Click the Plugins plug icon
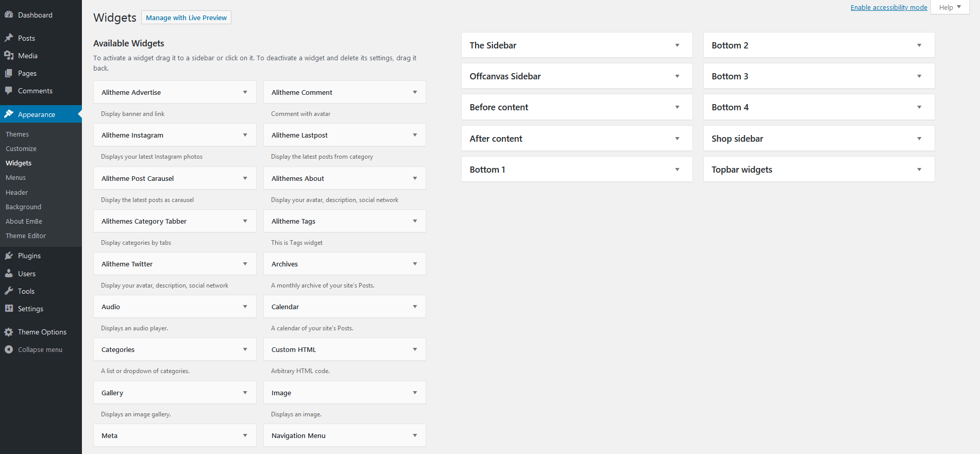Image resolution: width=980 pixels, height=454 pixels. point(9,256)
